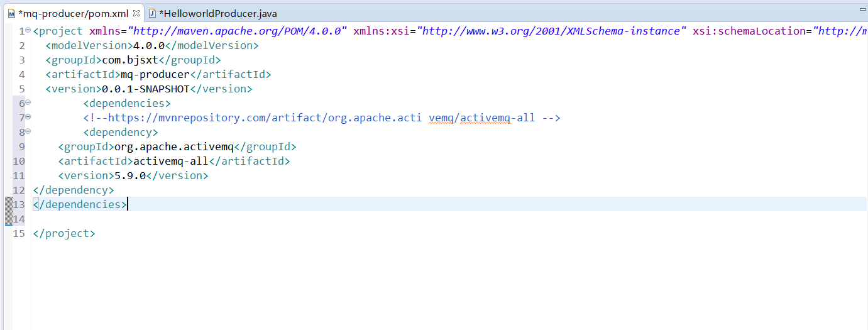This screenshot has width=868, height=330.
Task: Collapse the dependency fold at line 8
Action: (28, 131)
